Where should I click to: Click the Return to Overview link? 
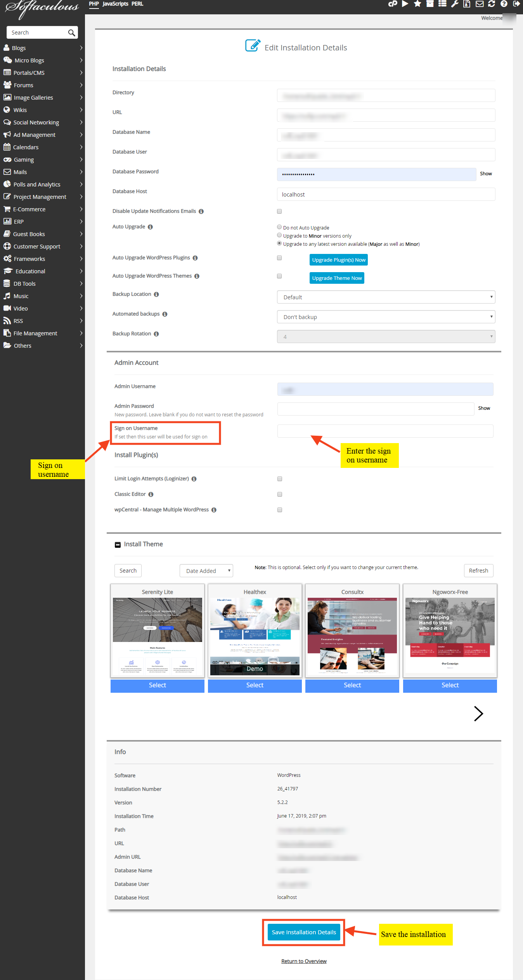tap(304, 961)
